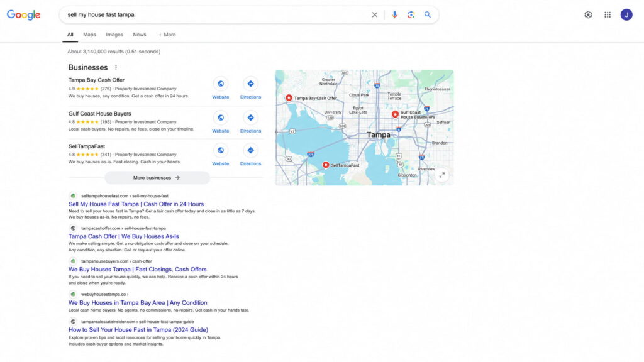Click Brandon label on map
This screenshot has height=362, width=644.
tap(440, 143)
